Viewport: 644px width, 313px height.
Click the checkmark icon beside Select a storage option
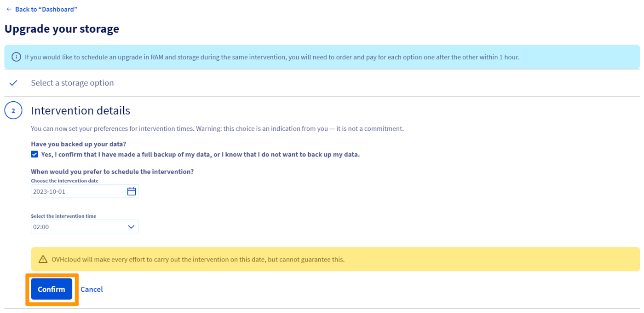point(13,83)
